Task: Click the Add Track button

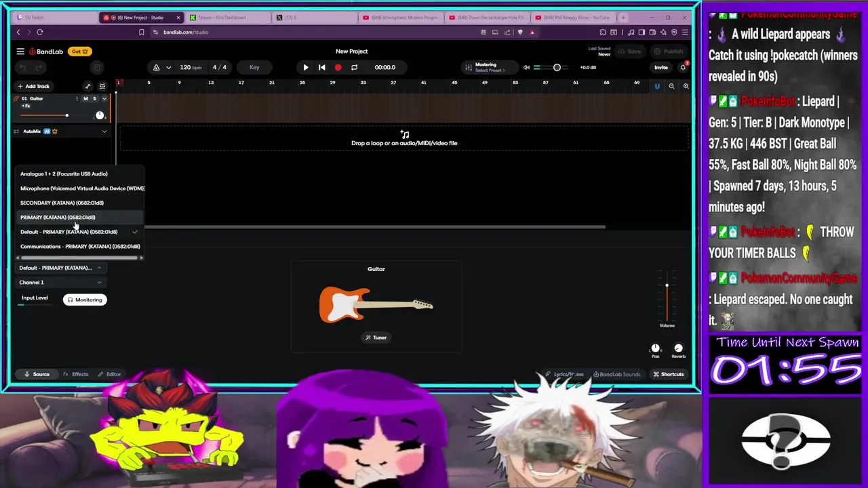Action: pos(34,86)
